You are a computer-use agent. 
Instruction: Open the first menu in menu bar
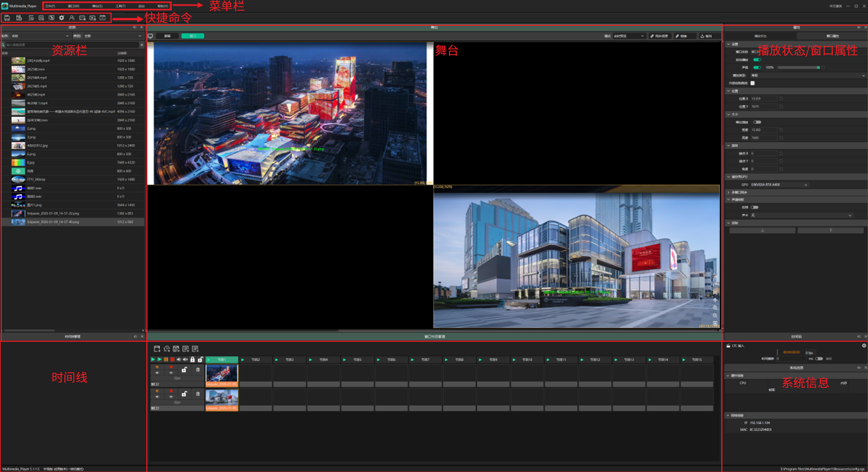50,6
